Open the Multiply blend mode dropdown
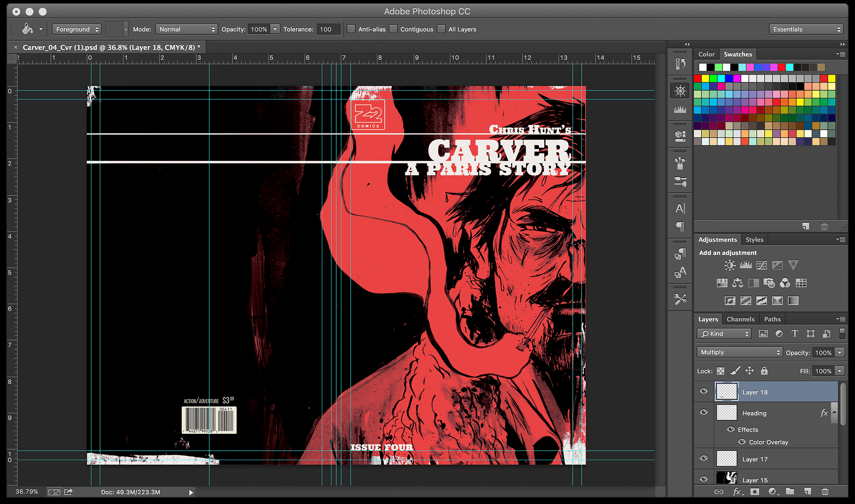This screenshot has width=855, height=504. tap(740, 352)
